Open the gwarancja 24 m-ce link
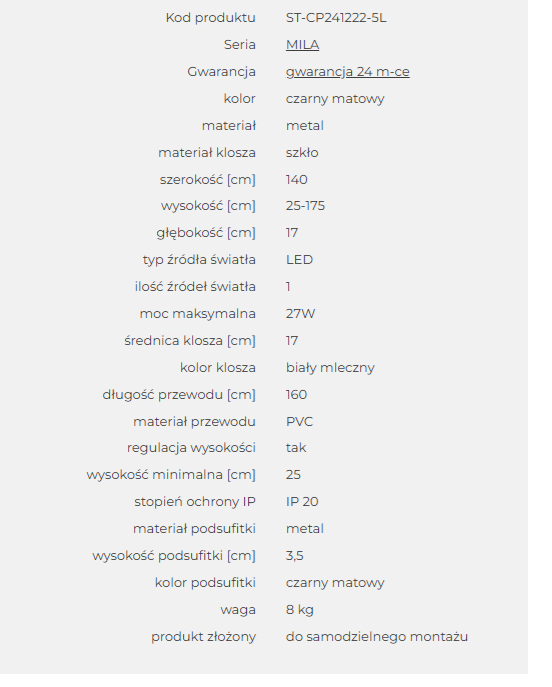The width and height of the screenshot is (552, 687). pos(347,72)
